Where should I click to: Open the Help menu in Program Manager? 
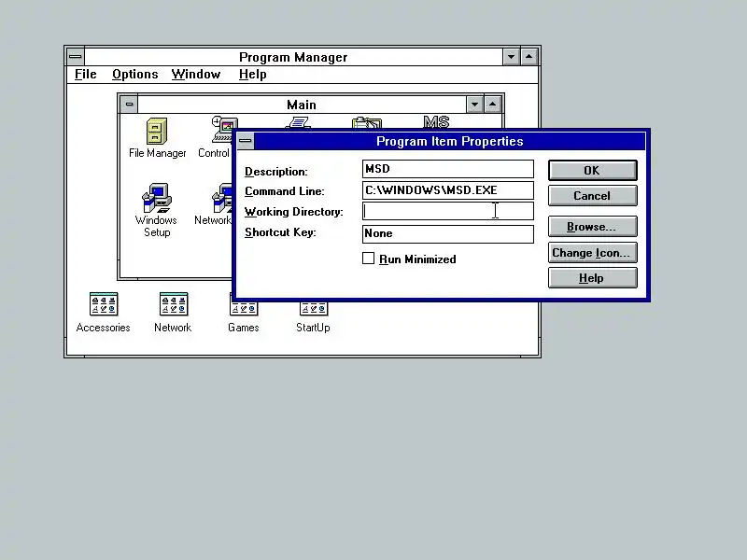[x=252, y=75]
